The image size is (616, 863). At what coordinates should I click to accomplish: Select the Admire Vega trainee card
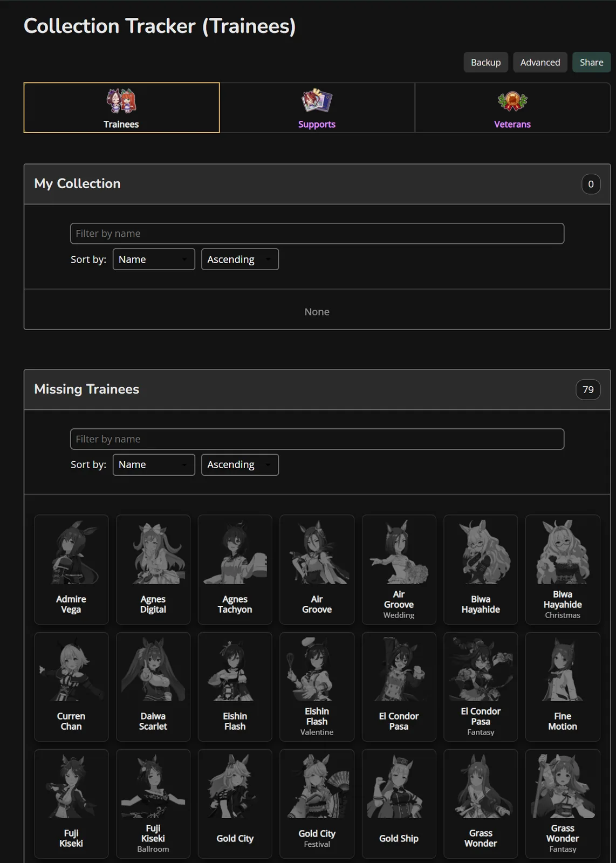pyautogui.click(x=71, y=570)
